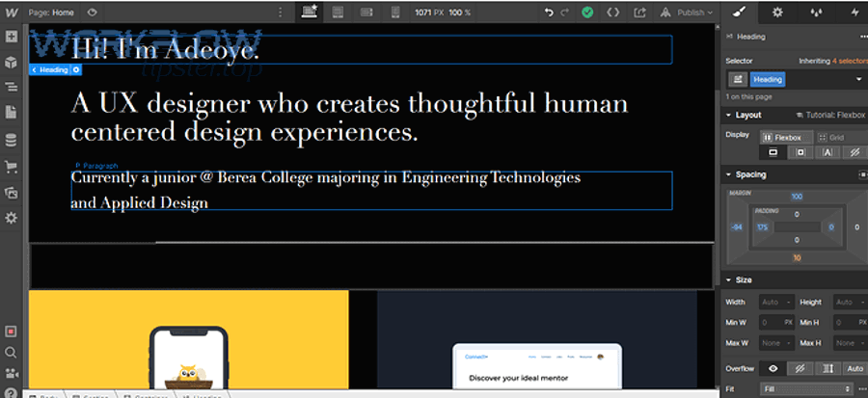Click the Width Auto field
Viewport: 868px width, 398px height.
point(776,303)
